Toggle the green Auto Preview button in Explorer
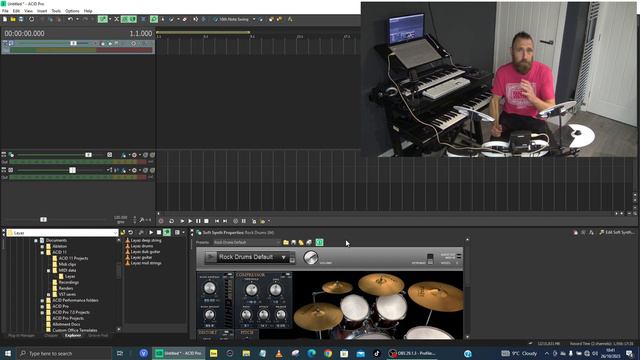This screenshot has width=640, height=360. [167, 233]
